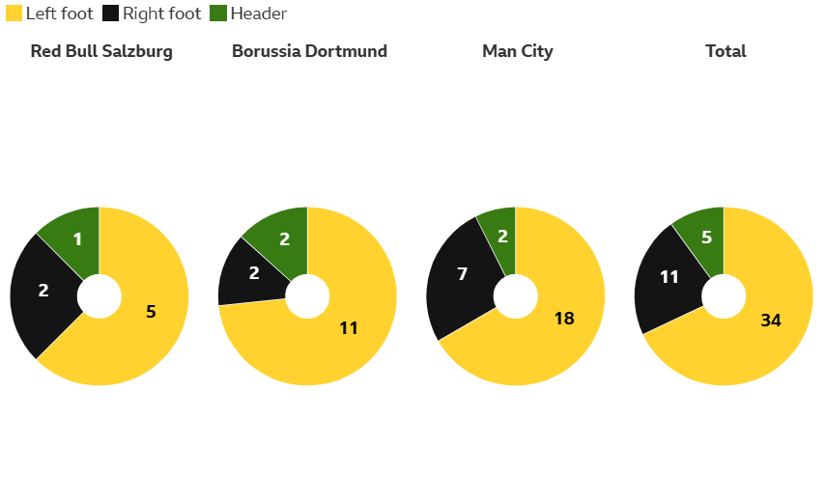Select the Man City chart title
Viewport: 825px width, 504px height.
(518, 51)
